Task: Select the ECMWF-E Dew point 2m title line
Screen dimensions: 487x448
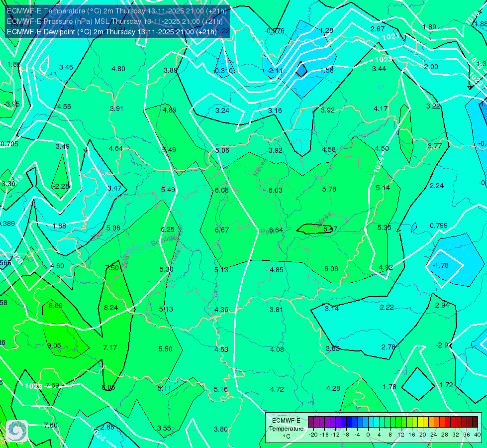Action: click(x=111, y=32)
